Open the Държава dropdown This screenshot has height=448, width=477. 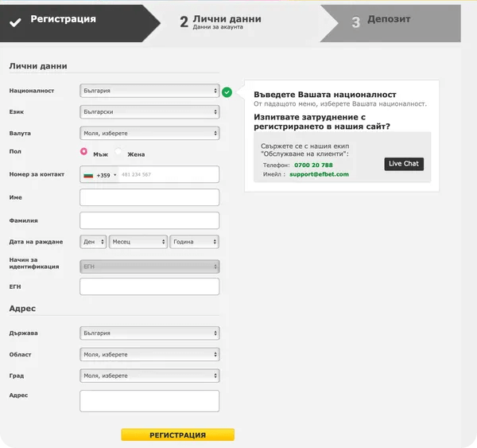point(149,333)
